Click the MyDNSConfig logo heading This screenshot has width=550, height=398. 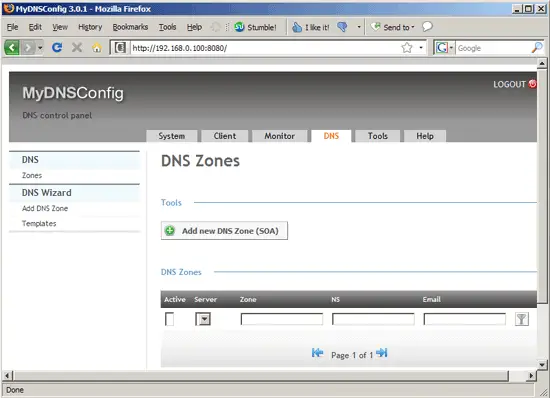(x=73, y=93)
